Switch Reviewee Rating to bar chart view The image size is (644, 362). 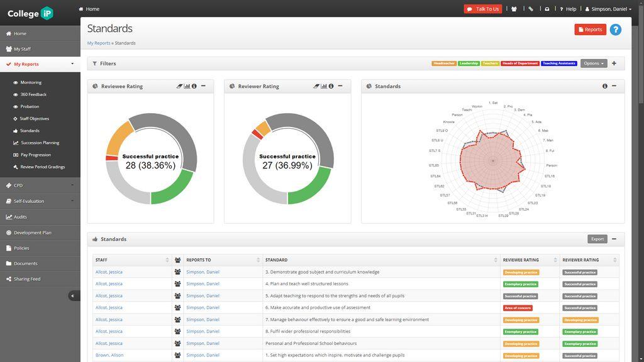[187, 86]
